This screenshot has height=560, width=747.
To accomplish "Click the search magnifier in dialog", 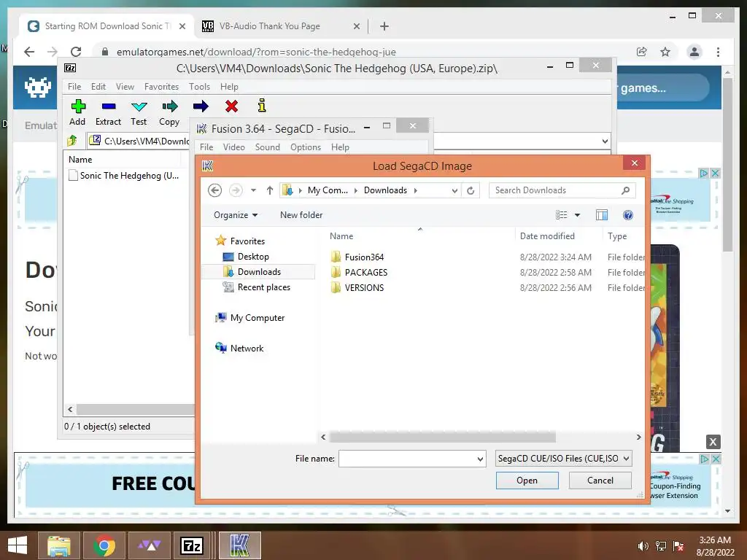I will click(x=625, y=190).
